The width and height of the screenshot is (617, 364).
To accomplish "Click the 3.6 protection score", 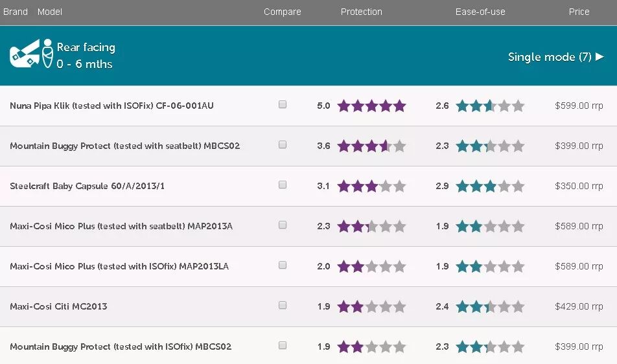I will point(323,146).
